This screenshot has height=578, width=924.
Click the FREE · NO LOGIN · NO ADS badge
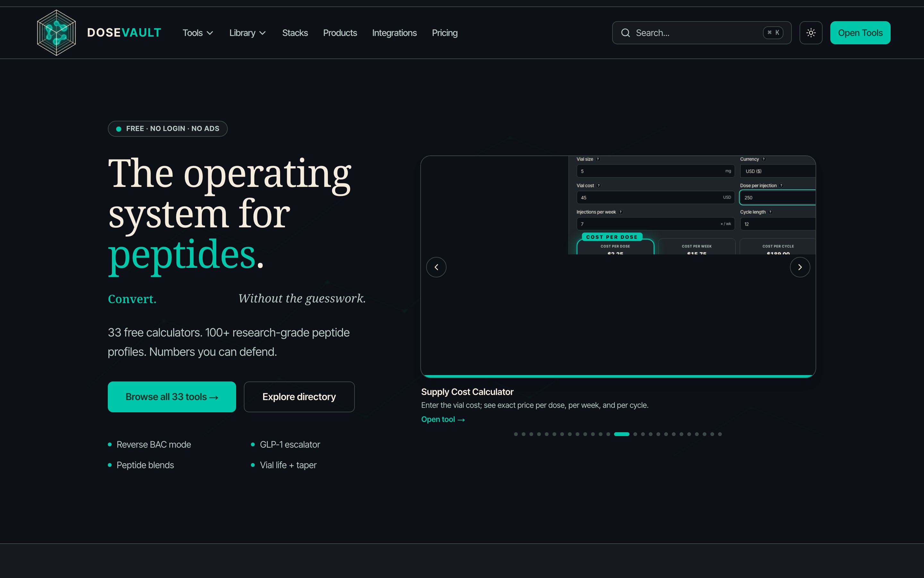point(167,128)
